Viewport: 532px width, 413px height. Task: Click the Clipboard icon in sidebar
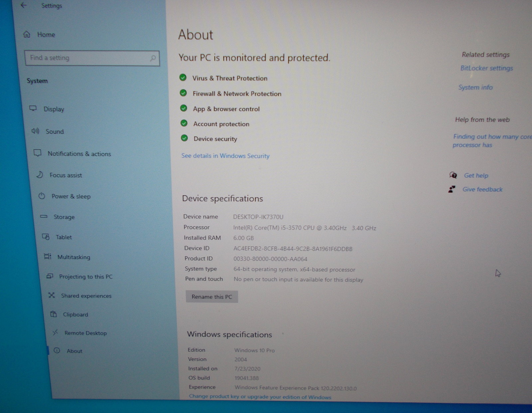[x=53, y=314]
